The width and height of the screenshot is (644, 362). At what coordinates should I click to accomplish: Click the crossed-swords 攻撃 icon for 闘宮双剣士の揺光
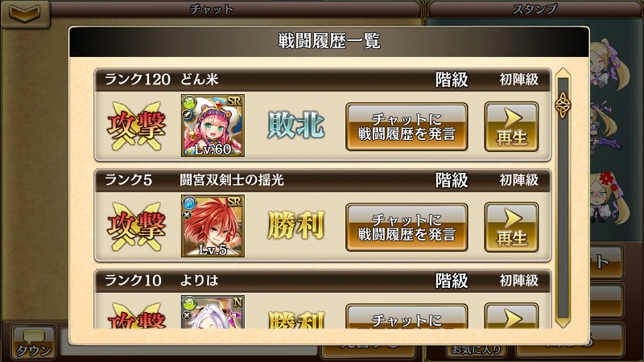click(x=136, y=227)
